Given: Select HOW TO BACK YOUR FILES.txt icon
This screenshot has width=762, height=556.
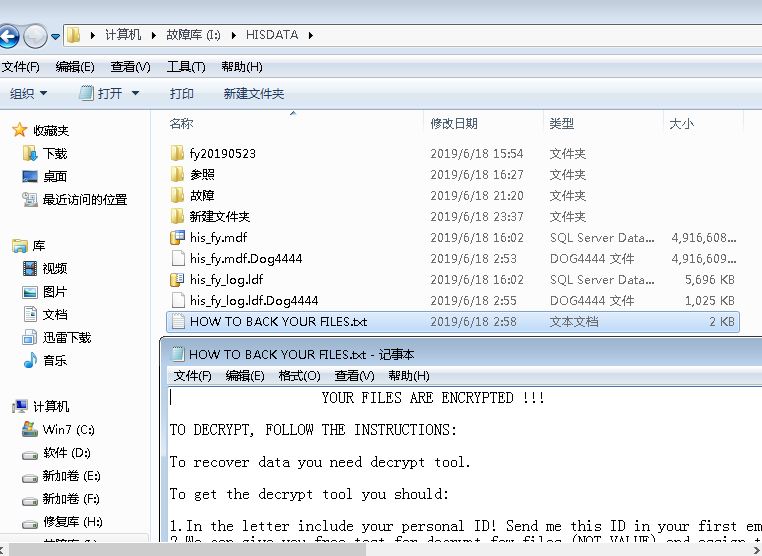Looking at the screenshot, I should coord(178,322).
